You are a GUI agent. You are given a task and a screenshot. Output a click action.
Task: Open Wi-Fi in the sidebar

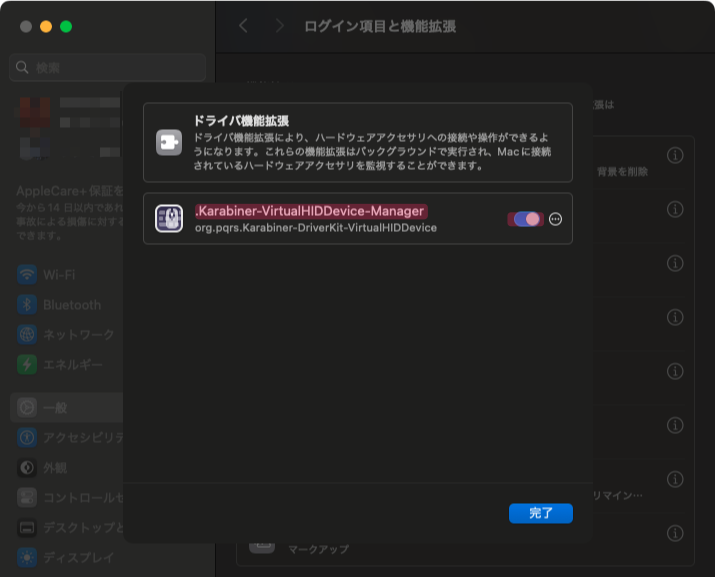[x=66, y=275]
